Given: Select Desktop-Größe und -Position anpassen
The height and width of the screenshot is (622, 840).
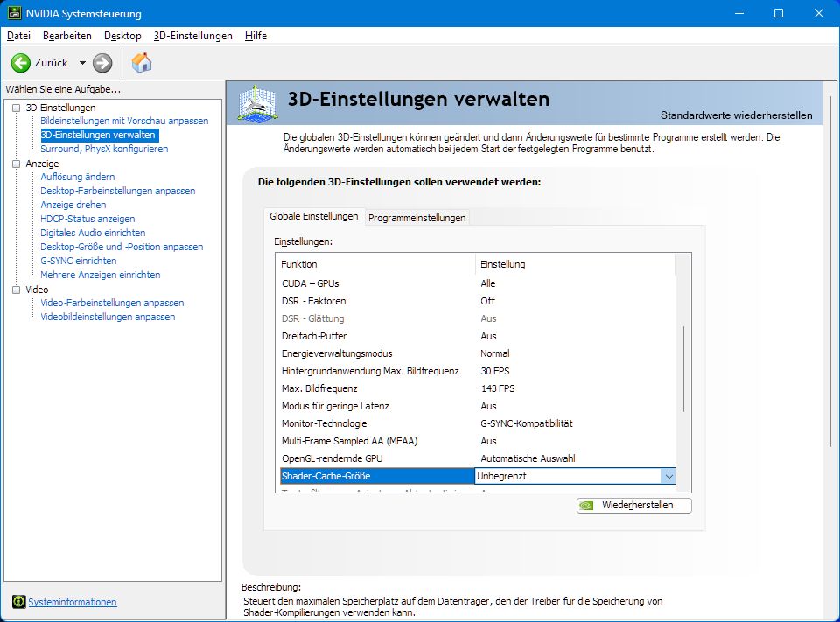Looking at the screenshot, I should tap(122, 247).
